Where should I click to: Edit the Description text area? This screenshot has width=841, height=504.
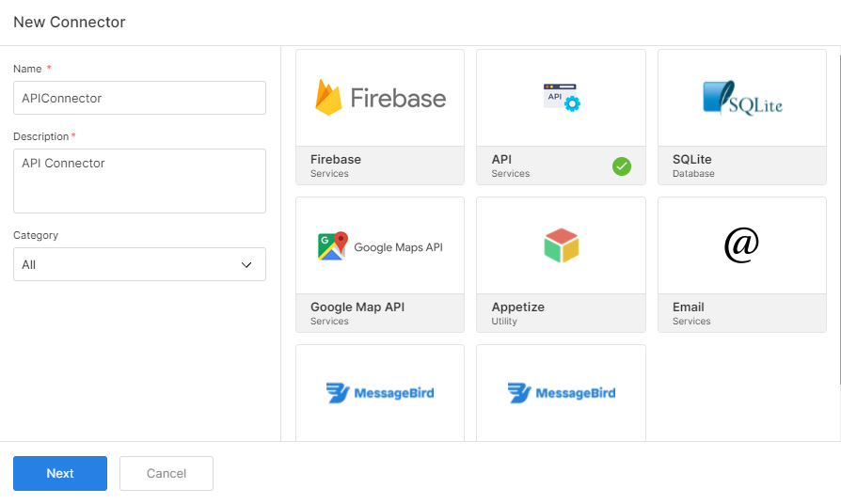click(x=139, y=181)
